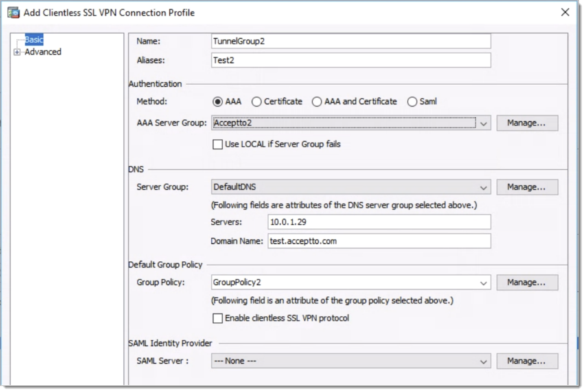This screenshot has height=392, width=585.
Task: Click the Name field containing TunnelGroup2
Action: point(351,41)
